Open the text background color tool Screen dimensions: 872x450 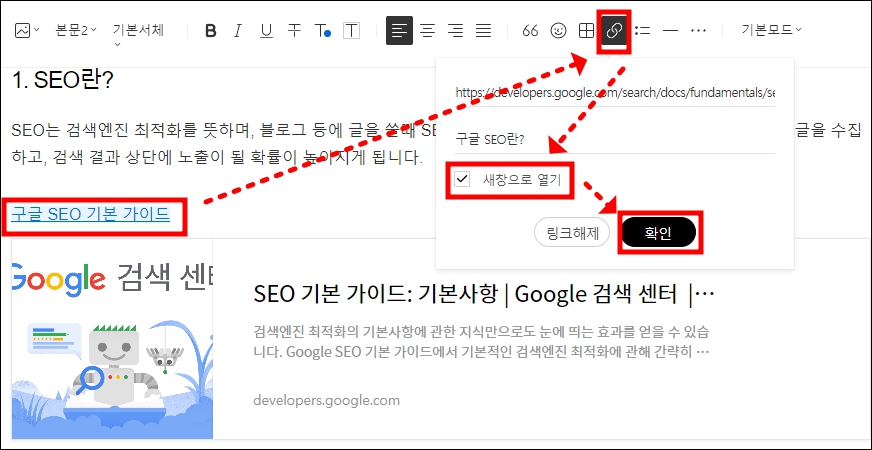pyautogui.click(x=351, y=31)
